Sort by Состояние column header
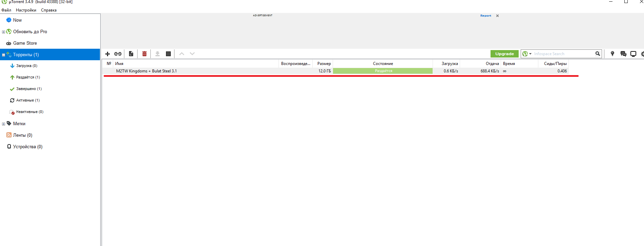This screenshot has width=644, height=246. pos(383,63)
